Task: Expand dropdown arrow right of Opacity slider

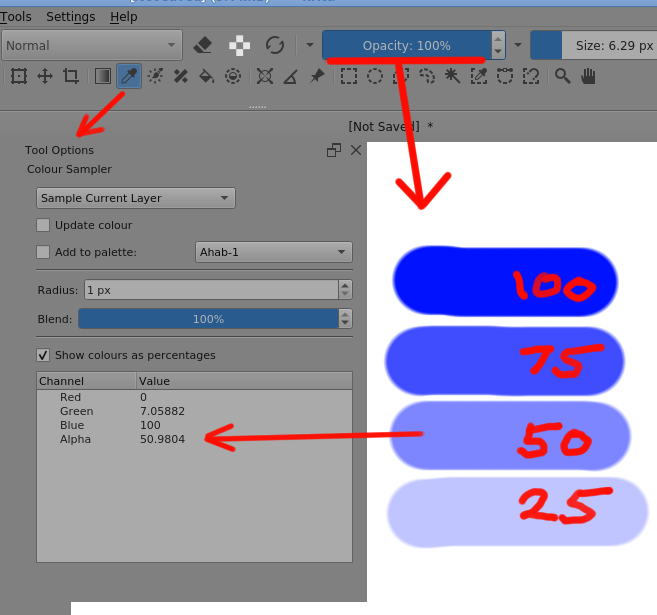Action: 518,45
